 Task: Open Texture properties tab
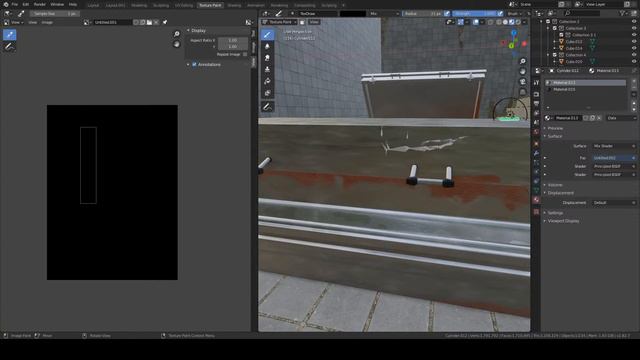tap(536, 212)
